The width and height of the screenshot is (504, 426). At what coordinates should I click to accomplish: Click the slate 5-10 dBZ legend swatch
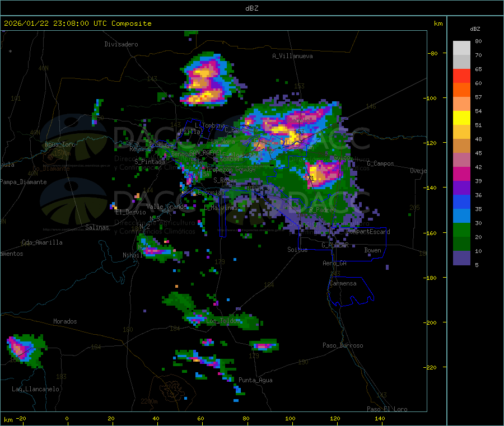[x=461, y=258]
